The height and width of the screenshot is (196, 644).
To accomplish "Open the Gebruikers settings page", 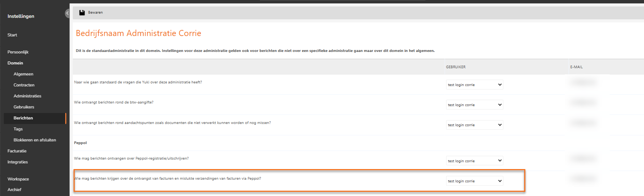I will [x=24, y=107].
